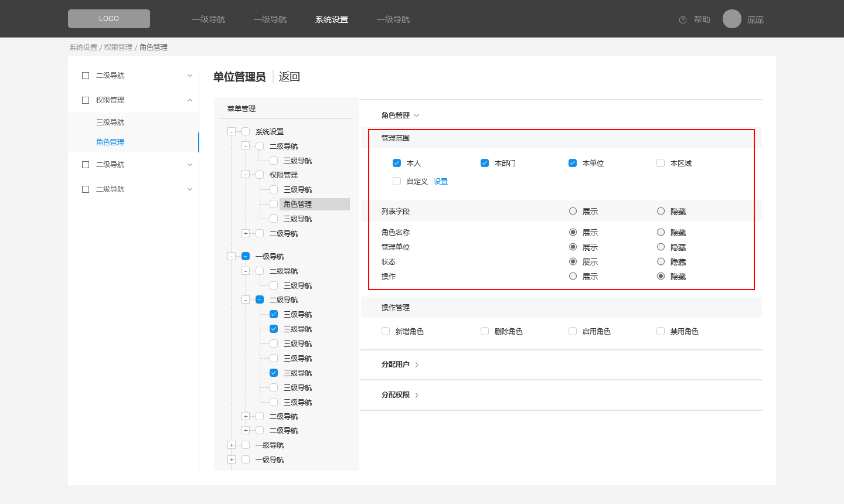Viewport: 844px width, 504px height.
Task: Select 隐藏 radio for 管理单位
Action: pyautogui.click(x=661, y=247)
